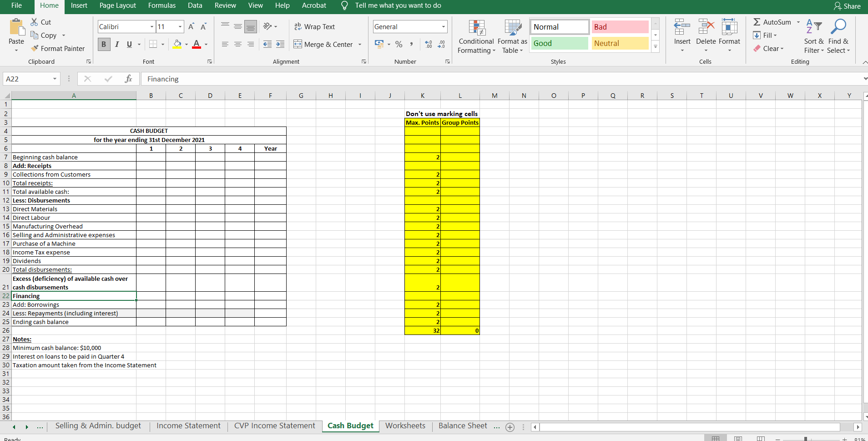
Task: Expand Merge & Center dropdown arrow
Action: point(359,44)
